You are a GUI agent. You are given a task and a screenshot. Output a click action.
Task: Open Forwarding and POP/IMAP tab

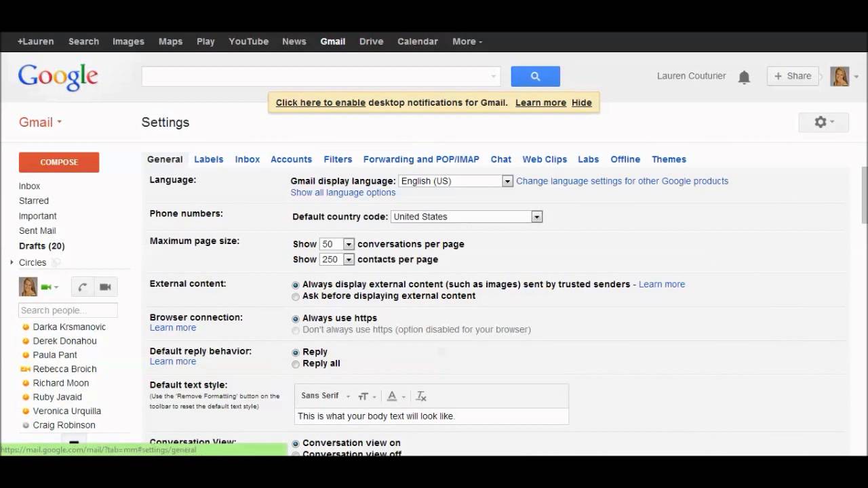click(421, 159)
